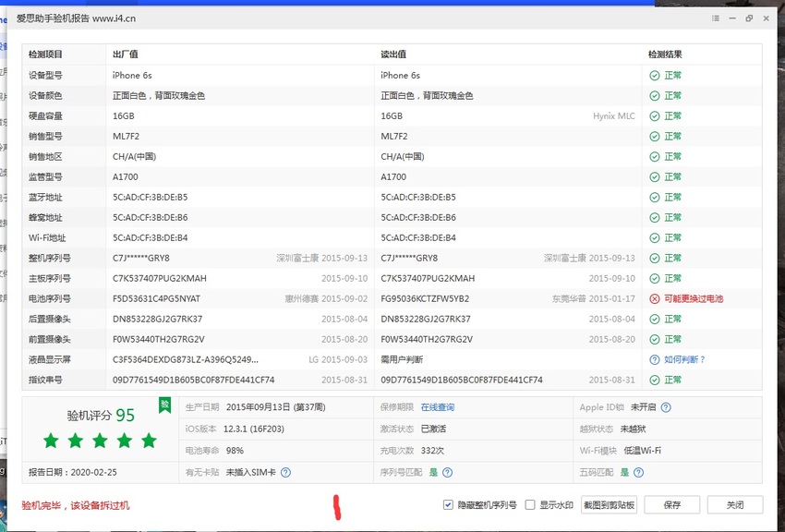Click 电池寿命 98% value

(x=235, y=451)
